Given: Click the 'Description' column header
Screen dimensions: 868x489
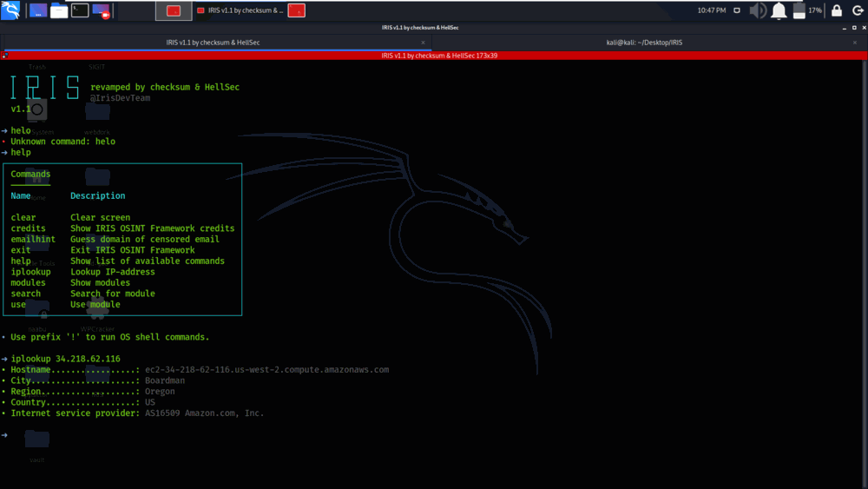Looking at the screenshot, I should coord(97,195).
